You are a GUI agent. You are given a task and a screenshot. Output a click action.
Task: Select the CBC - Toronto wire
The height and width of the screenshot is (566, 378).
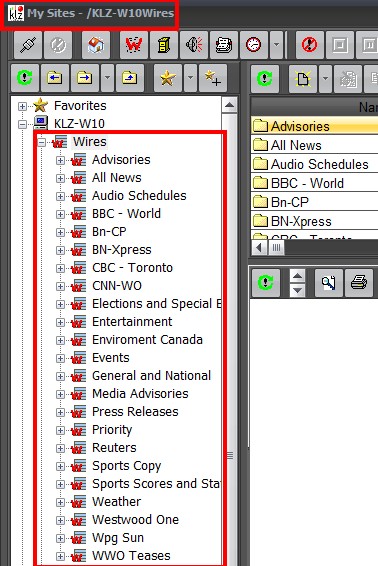click(x=132, y=268)
